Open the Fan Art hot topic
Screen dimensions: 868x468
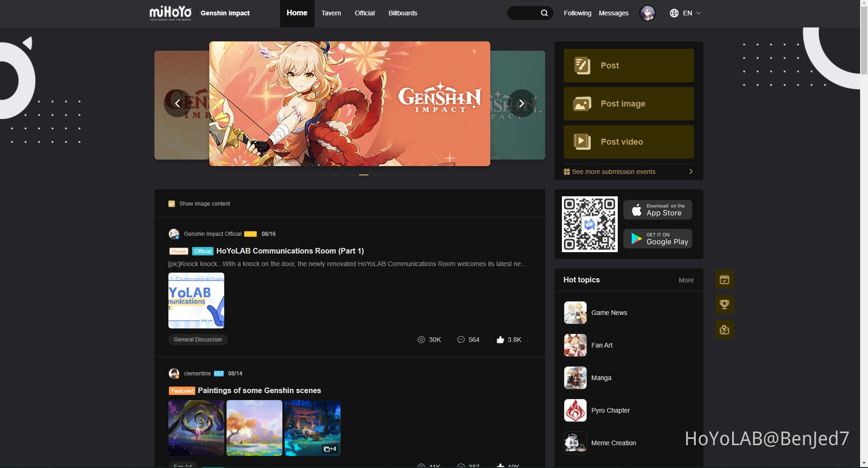pyautogui.click(x=602, y=345)
